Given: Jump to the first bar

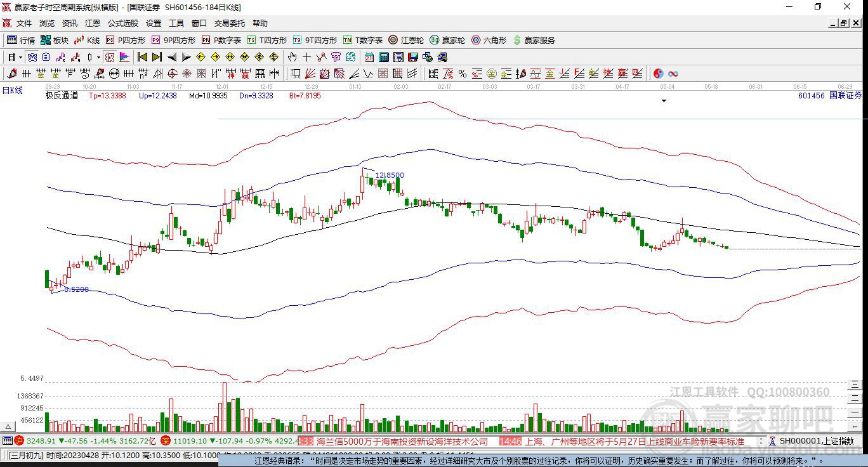Looking at the screenshot, I should tap(143, 57).
